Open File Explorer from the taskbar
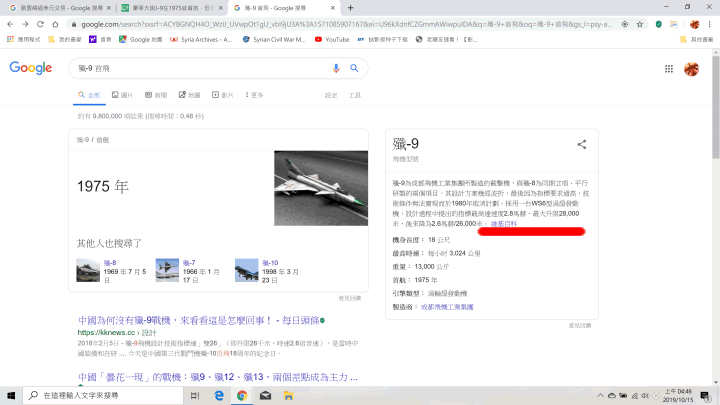Image resolution: width=720 pixels, height=405 pixels. (x=288, y=395)
